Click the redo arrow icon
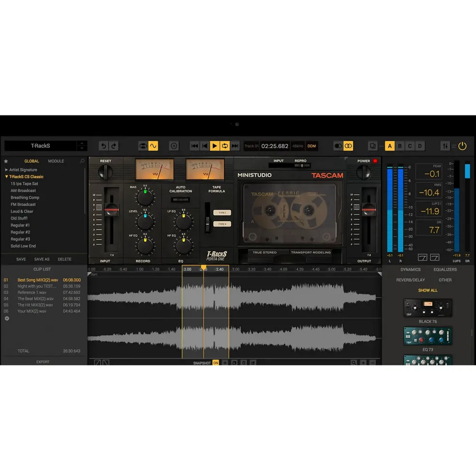 click(114, 146)
